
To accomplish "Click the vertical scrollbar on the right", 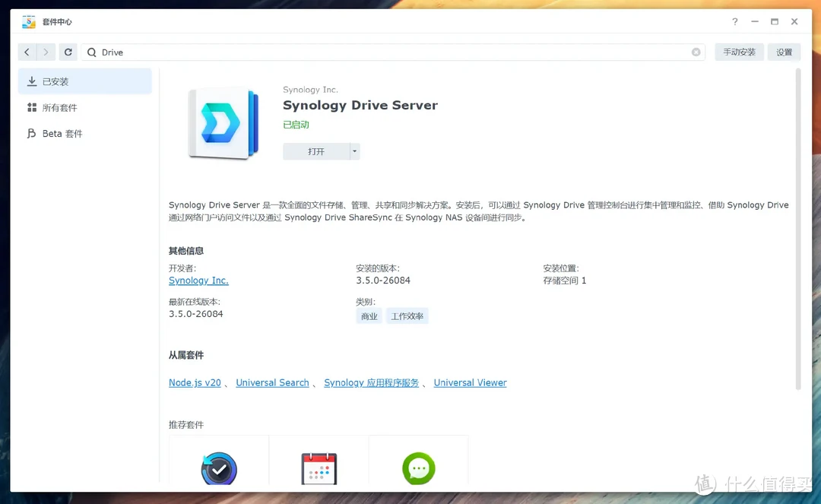I will coord(797,228).
